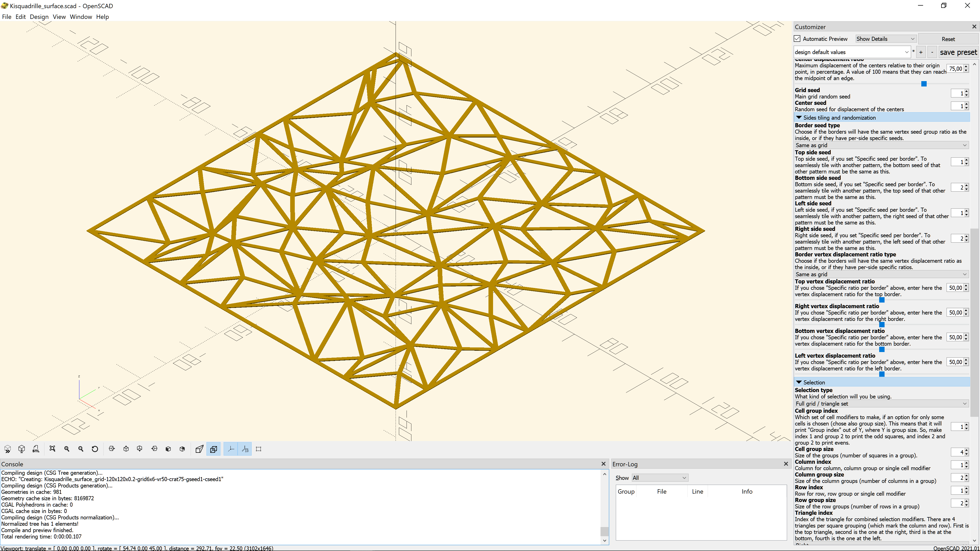The height and width of the screenshot is (551, 980).
Task: Render the design using the render icon
Action: 22,449
